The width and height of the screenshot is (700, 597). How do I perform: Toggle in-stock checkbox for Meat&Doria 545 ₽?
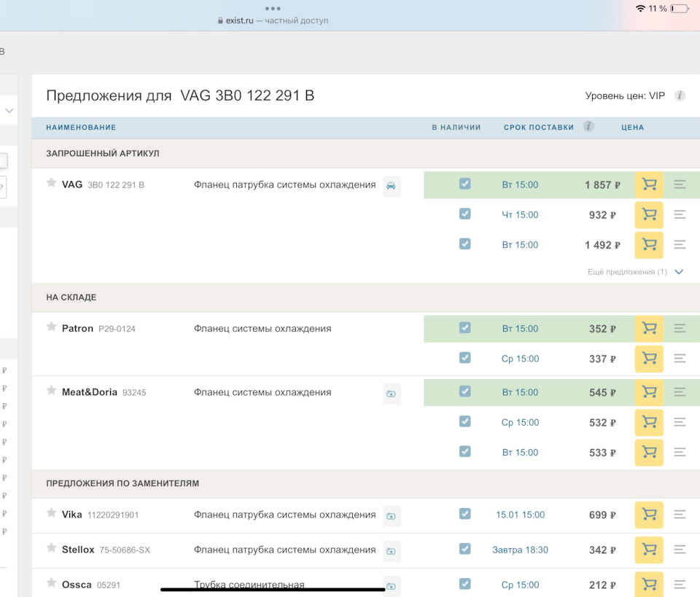coord(464,391)
